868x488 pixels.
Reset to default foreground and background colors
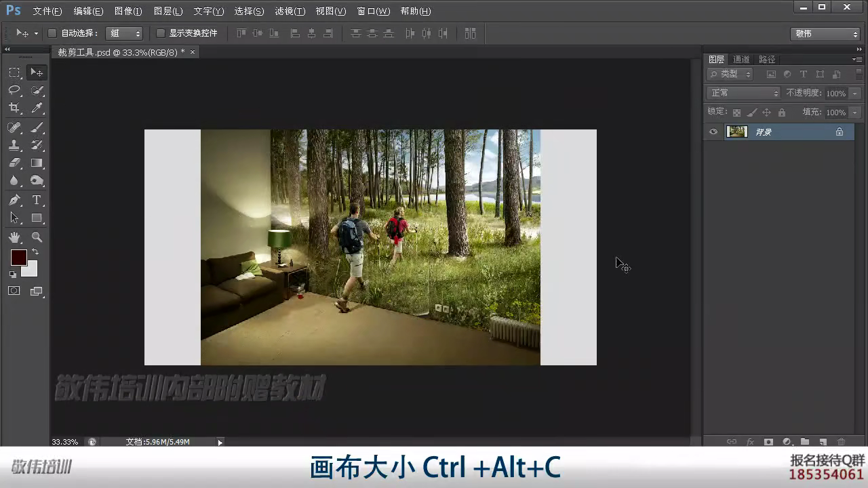pyautogui.click(x=13, y=274)
